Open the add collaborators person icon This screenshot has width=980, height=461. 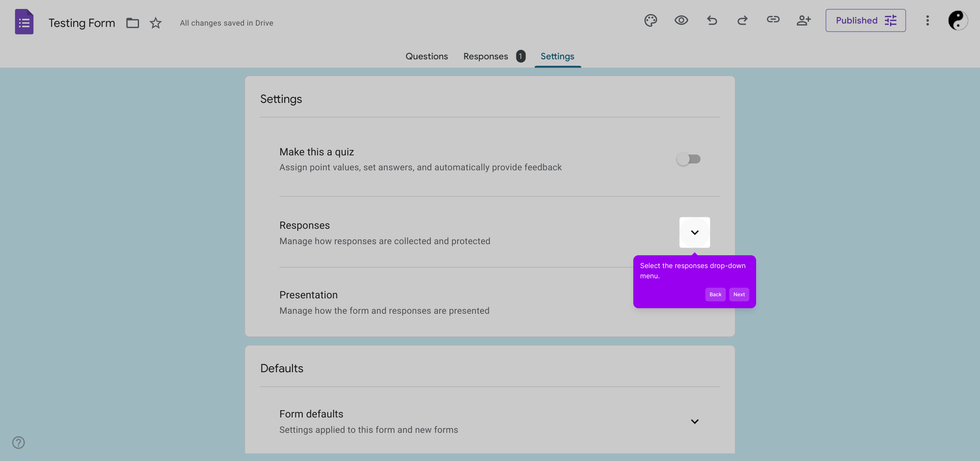pos(803,20)
